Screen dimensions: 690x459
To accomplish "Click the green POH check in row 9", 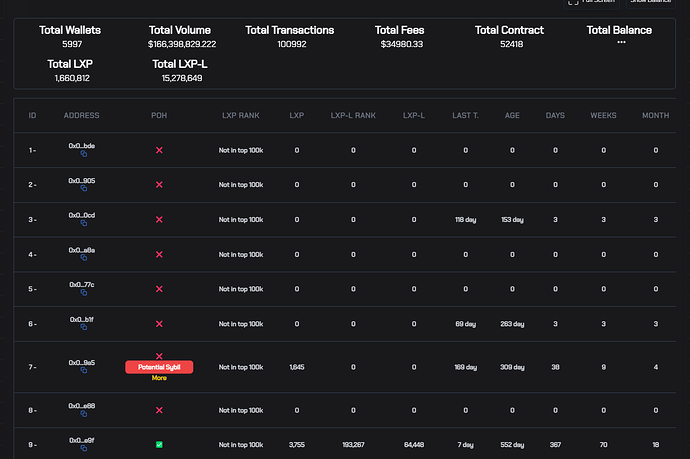I will (159, 444).
